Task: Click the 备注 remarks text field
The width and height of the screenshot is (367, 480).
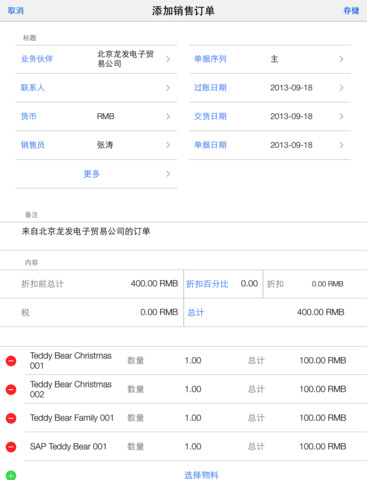Action: [x=183, y=236]
